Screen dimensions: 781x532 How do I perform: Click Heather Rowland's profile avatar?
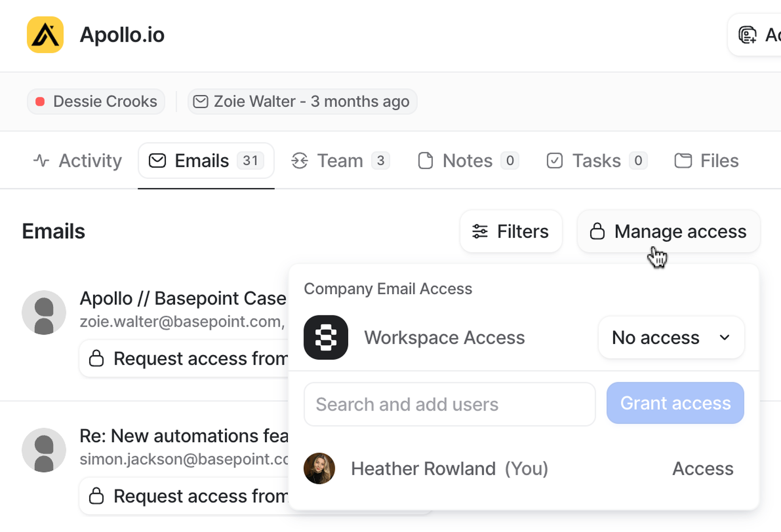coord(319,468)
